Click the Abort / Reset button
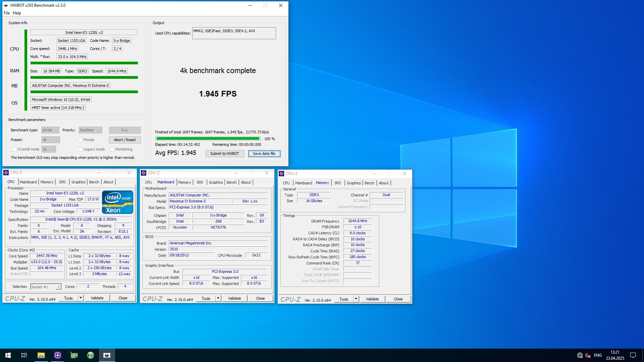The height and width of the screenshot is (362, 644). coord(125,140)
